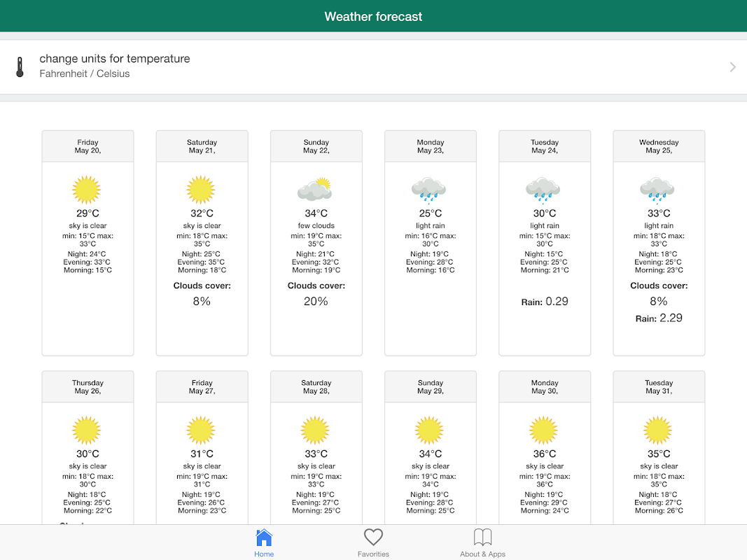Click the rain cloud icon on Wednesday May 25
Screen dimensions: 747x560
click(658, 190)
